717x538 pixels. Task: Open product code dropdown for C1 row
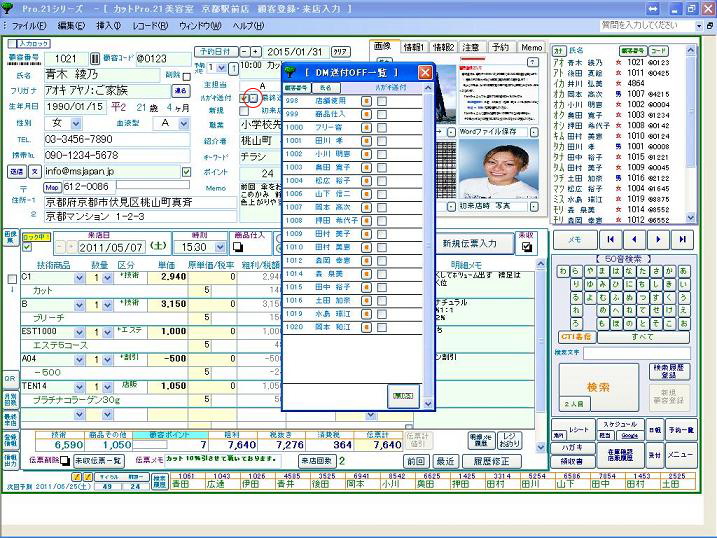80,277
